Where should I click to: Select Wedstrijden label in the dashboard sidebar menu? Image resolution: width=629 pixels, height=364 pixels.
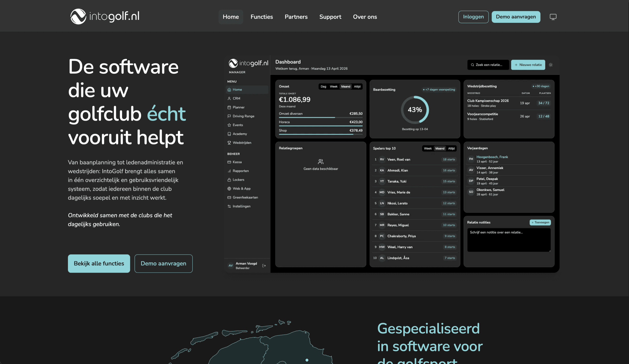coord(242,143)
